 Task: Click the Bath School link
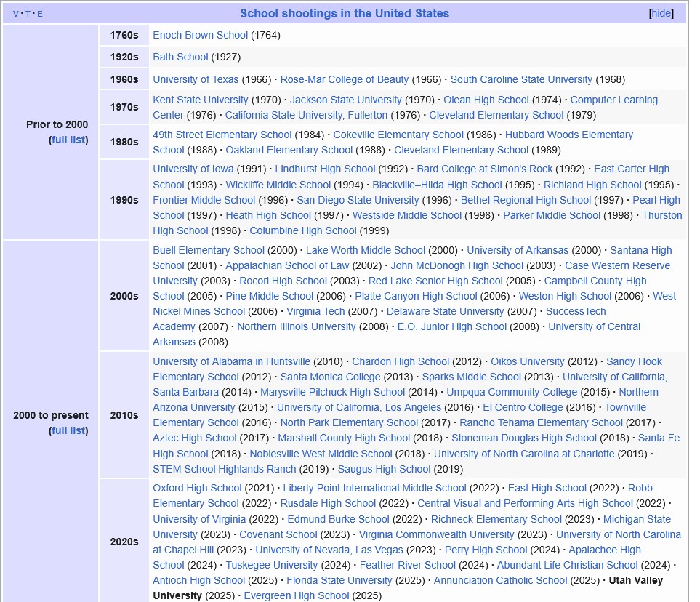click(x=180, y=57)
